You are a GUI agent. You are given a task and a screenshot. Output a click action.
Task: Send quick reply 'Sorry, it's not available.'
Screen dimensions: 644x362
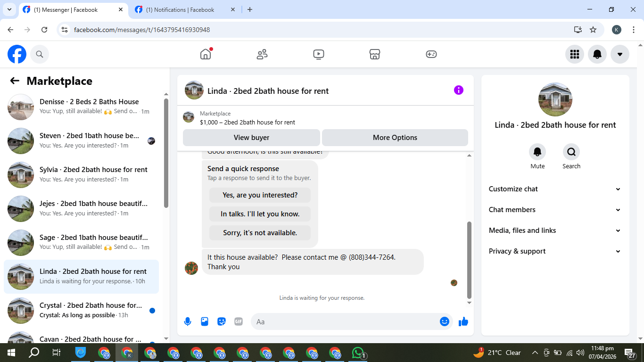coord(260,233)
